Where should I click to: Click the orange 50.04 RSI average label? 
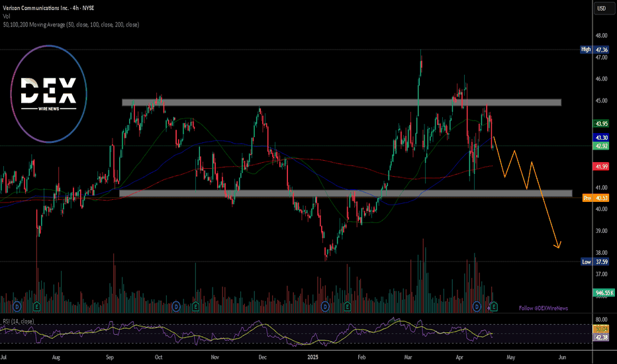[x=601, y=329]
